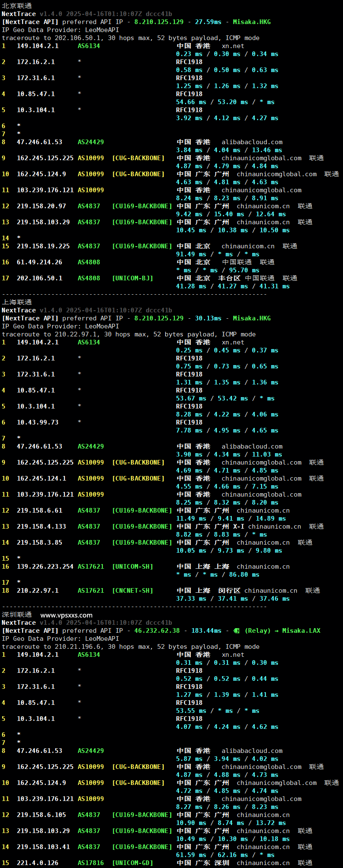Select the "北京联通" section header
The image size is (343, 868).
[x=17, y=6]
